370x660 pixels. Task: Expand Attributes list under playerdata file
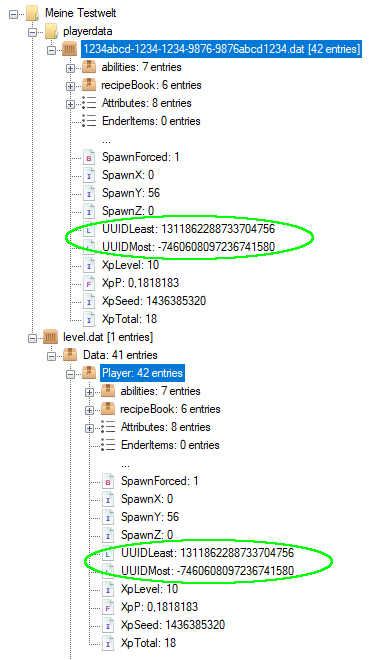(70, 104)
